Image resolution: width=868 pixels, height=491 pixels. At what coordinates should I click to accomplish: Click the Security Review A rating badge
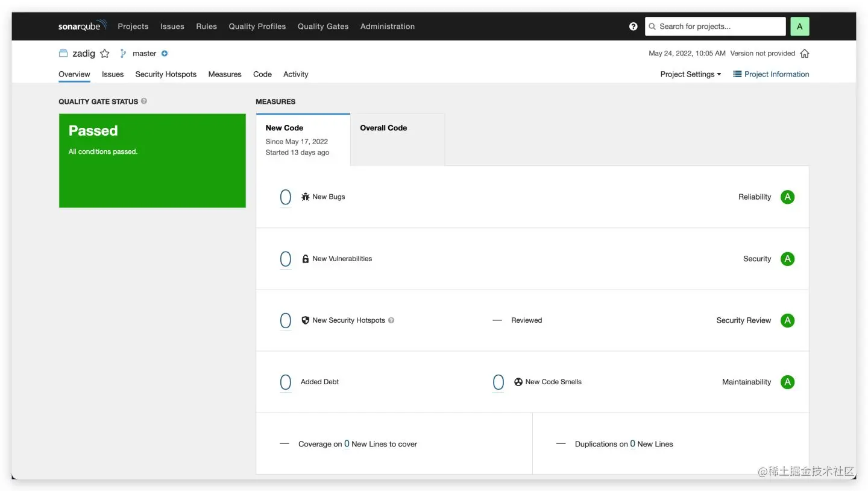[787, 320]
